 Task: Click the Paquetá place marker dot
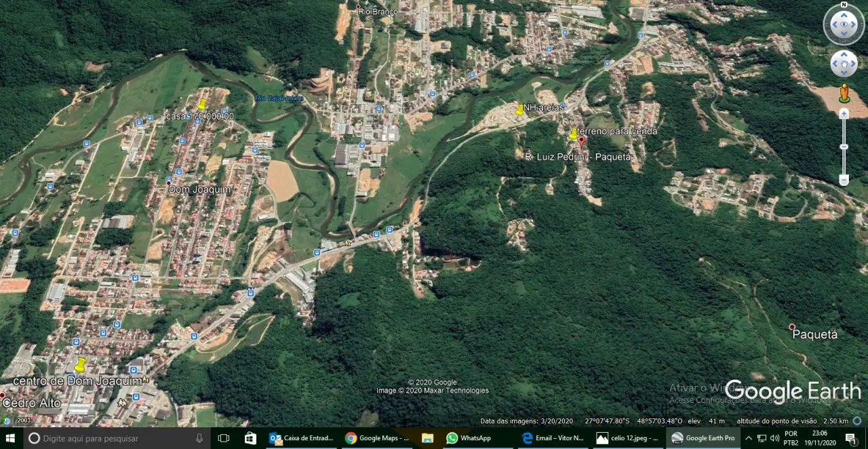click(x=791, y=327)
